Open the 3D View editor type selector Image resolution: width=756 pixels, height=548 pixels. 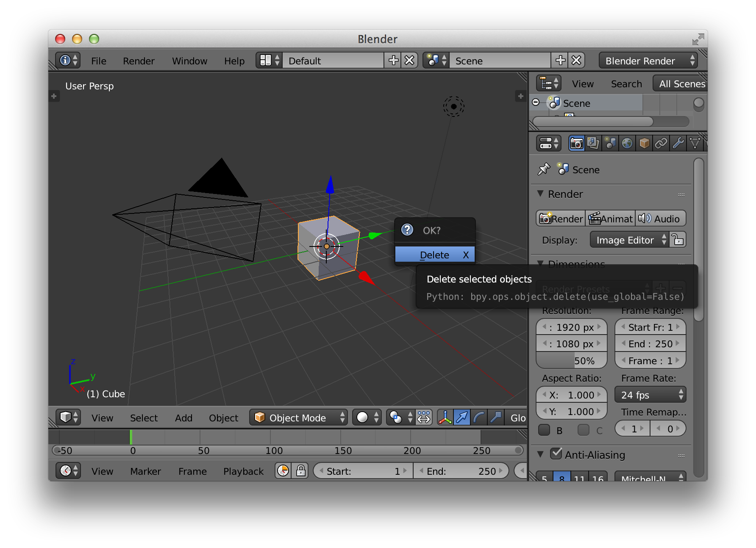point(68,418)
